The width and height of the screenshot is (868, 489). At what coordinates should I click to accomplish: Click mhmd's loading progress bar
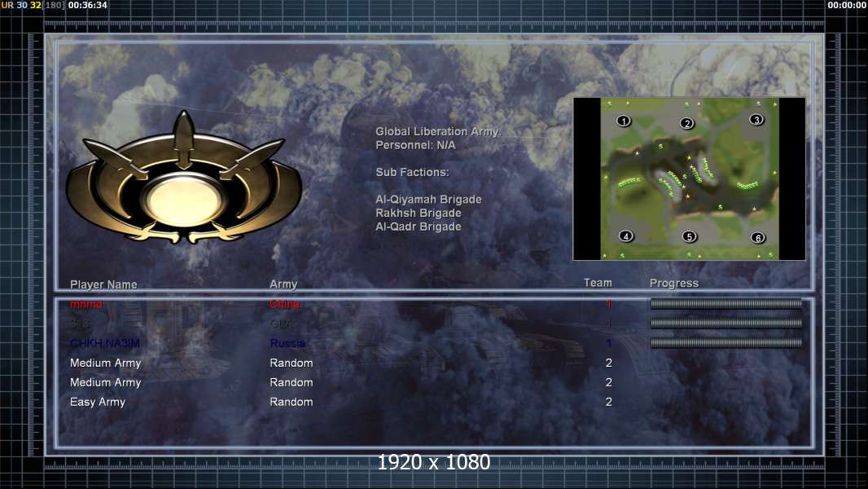(726, 303)
